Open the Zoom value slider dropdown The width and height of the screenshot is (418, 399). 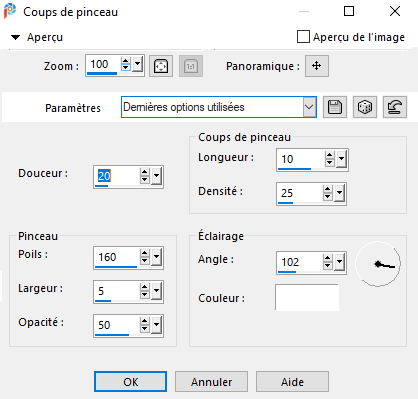(x=137, y=64)
